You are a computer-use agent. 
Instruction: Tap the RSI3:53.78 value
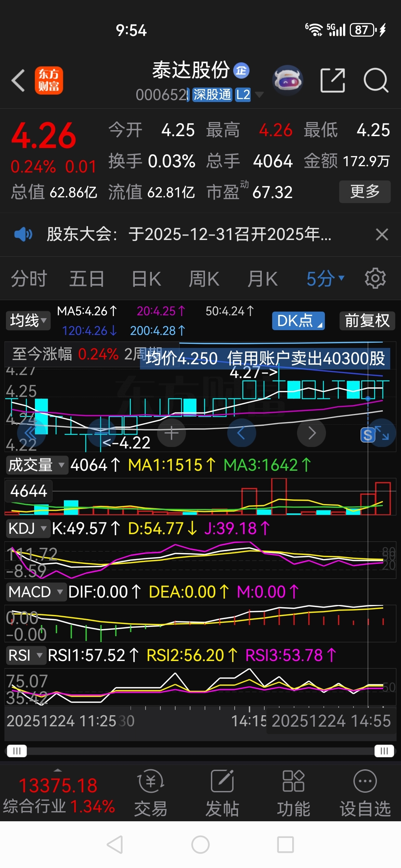(291, 655)
